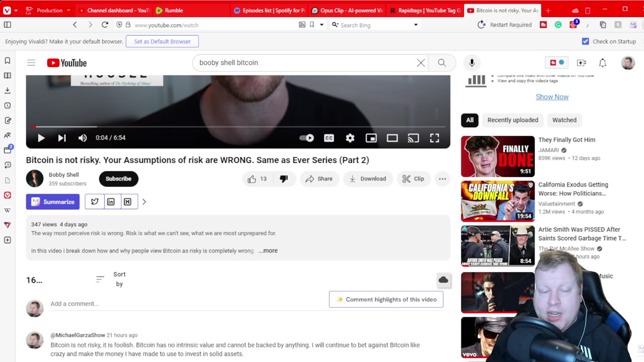The width and height of the screenshot is (644, 362).
Task: Share video to LinkedIn icon
Action: (x=111, y=202)
